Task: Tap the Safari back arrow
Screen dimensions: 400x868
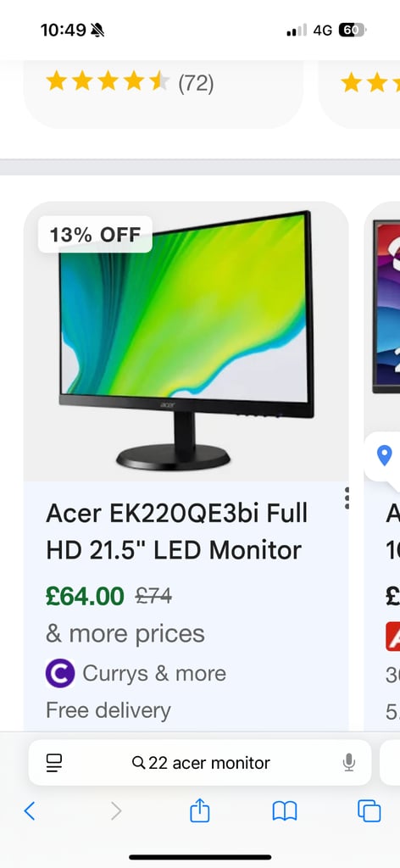Action: tap(30, 811)
